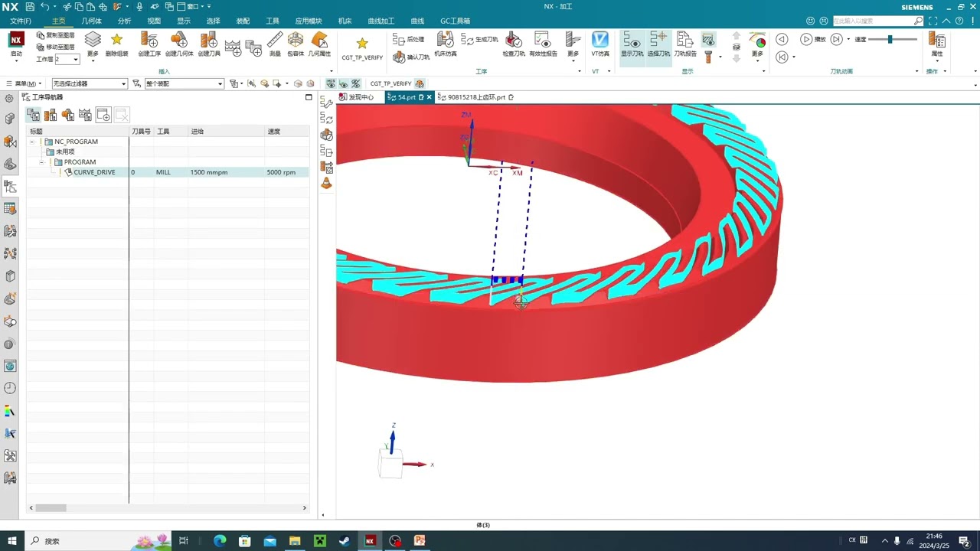This screenshot has height=551, width=980.
Task: Open the Menu (菜单) dropdown
Action: click(x=24, y=83)
